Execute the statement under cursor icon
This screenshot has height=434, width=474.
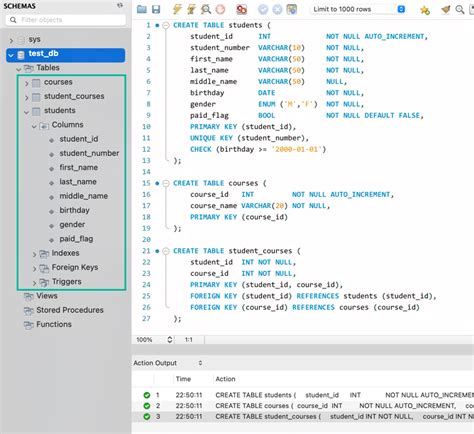pyautogui.click(x=191, y=9)
